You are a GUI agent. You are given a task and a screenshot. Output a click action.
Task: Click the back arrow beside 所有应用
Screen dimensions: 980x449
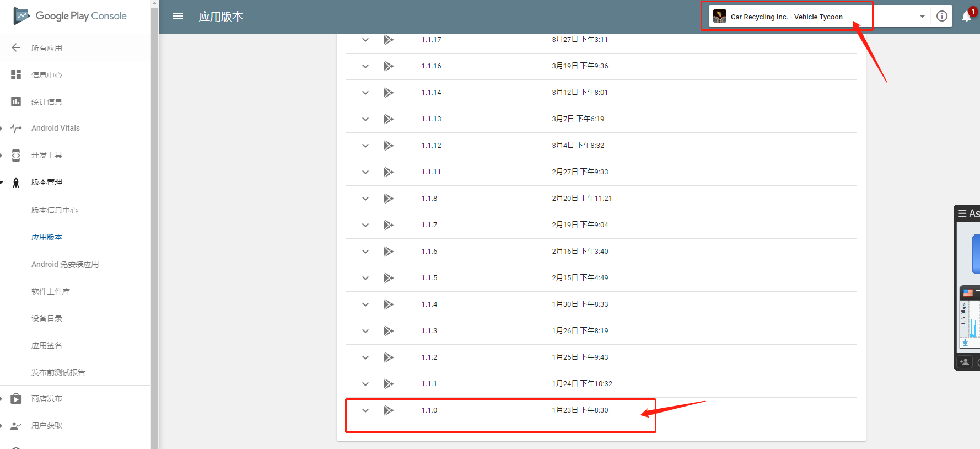(16, 47)
